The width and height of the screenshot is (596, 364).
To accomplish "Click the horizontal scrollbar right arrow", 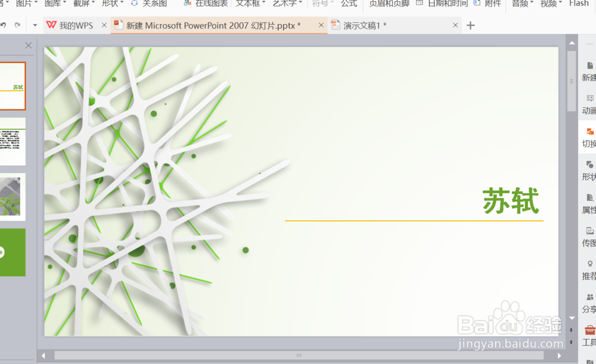I will [559, 356].
